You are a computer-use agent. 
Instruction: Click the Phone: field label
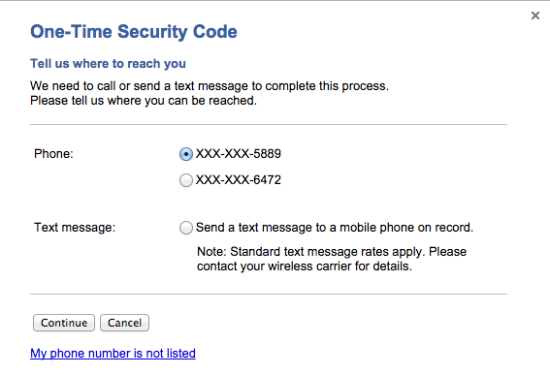(x=54, y=154)
